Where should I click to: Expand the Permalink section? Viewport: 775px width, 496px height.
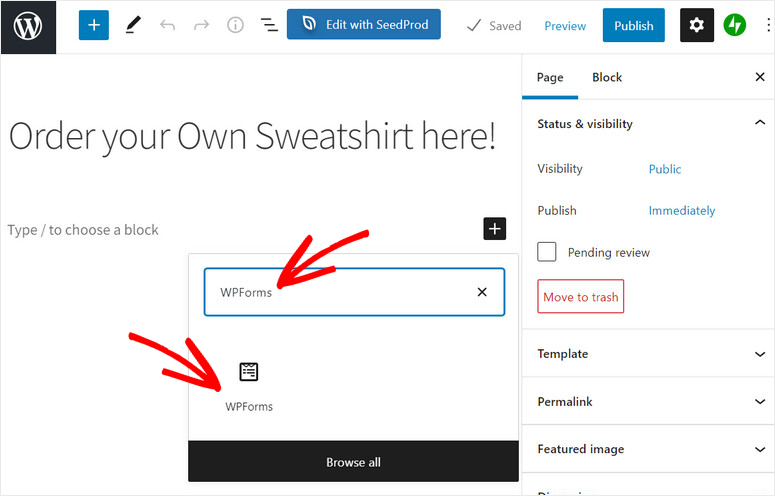click(x=648, y=402)
